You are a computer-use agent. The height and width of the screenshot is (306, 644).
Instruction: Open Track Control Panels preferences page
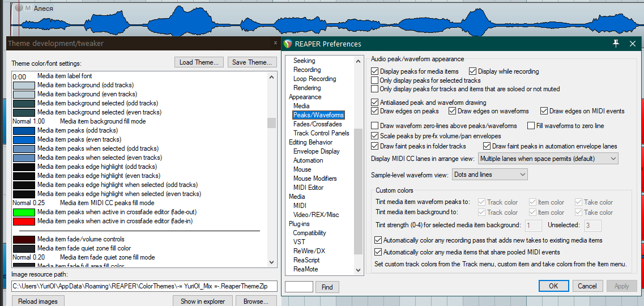pos(321,133)
